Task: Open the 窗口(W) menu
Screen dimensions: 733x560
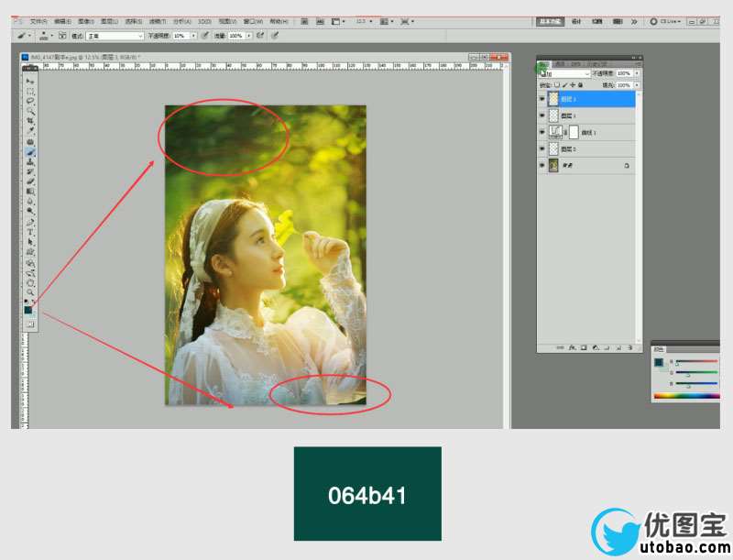Action: 253,21
